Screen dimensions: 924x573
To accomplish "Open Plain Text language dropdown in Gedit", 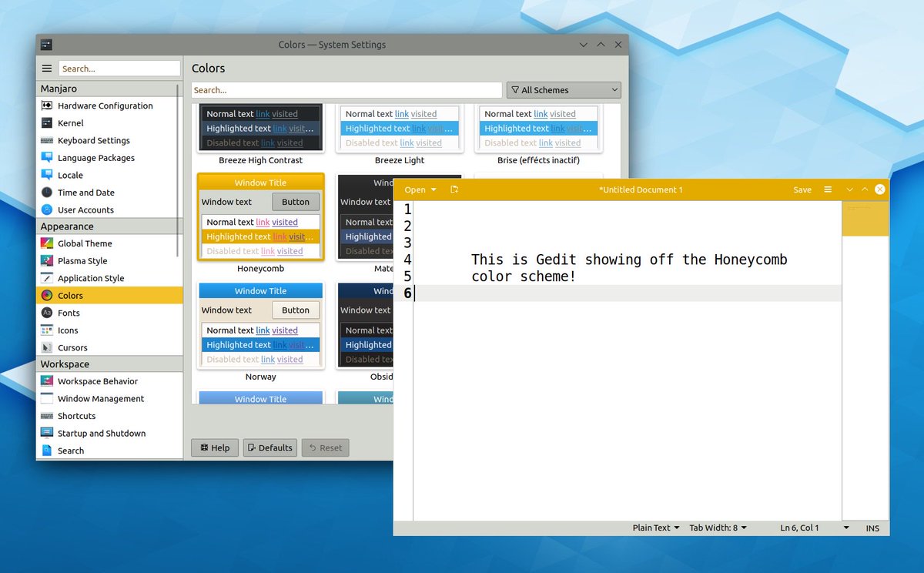I will coord(656,528).
